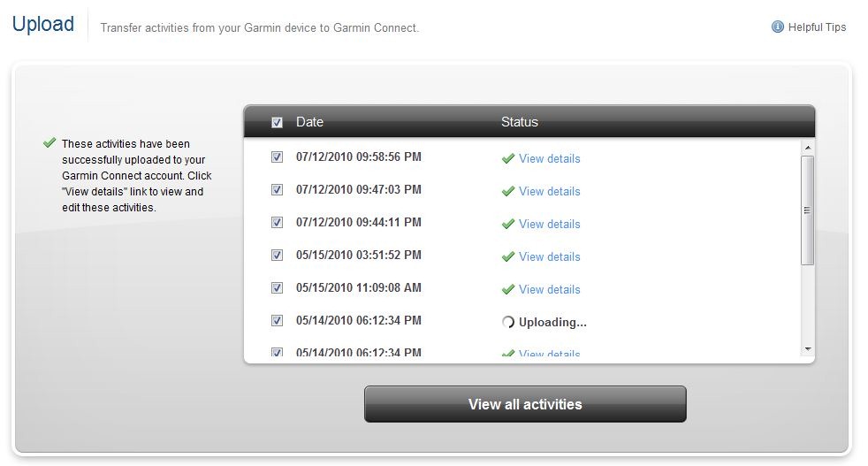Click the Status column header
Image resolution: width=868 pixels, height=466 pixels.
(519, 122)
